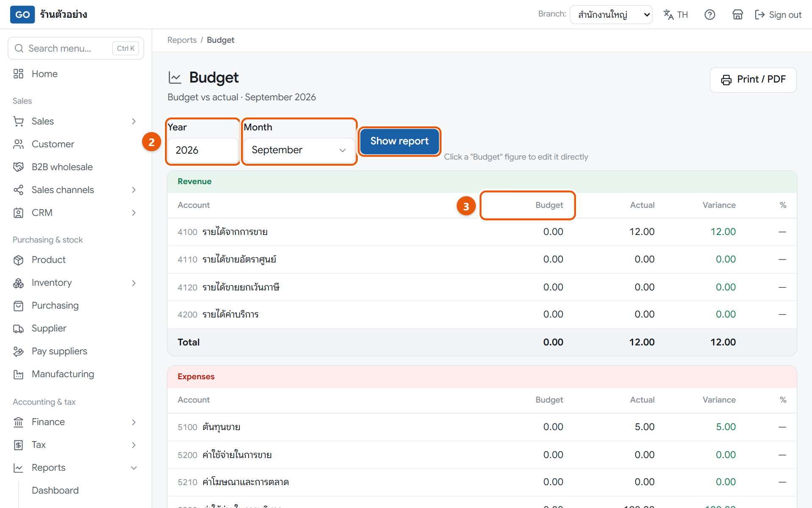Viewport: 812px width, 508px height.
Task: Click account row 4120 รายได้ขายยกเว้นภาษี
Action: 482,287
